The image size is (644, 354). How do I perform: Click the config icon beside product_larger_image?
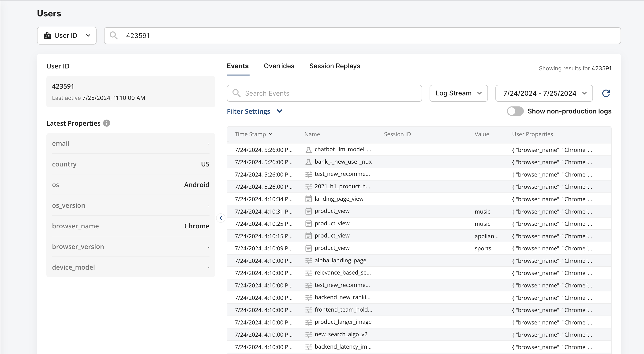coord(308,322)
